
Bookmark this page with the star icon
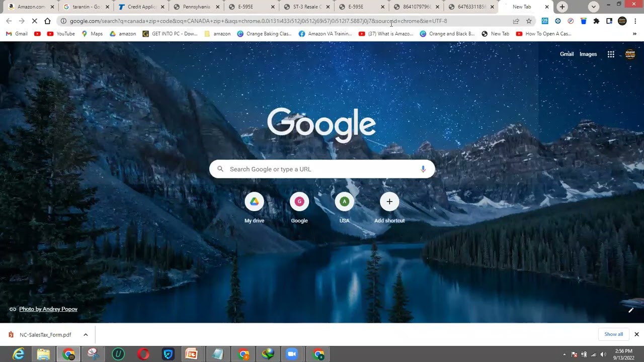coord(529,21)
